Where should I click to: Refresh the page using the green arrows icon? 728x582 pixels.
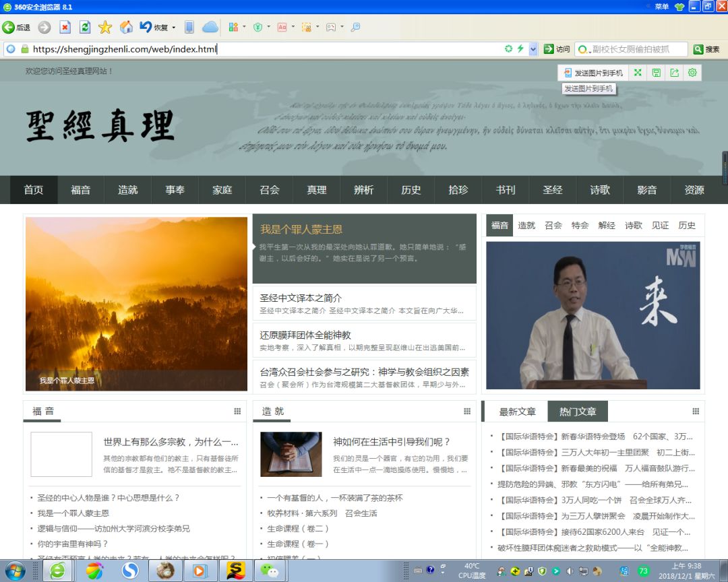coord(85,28)
